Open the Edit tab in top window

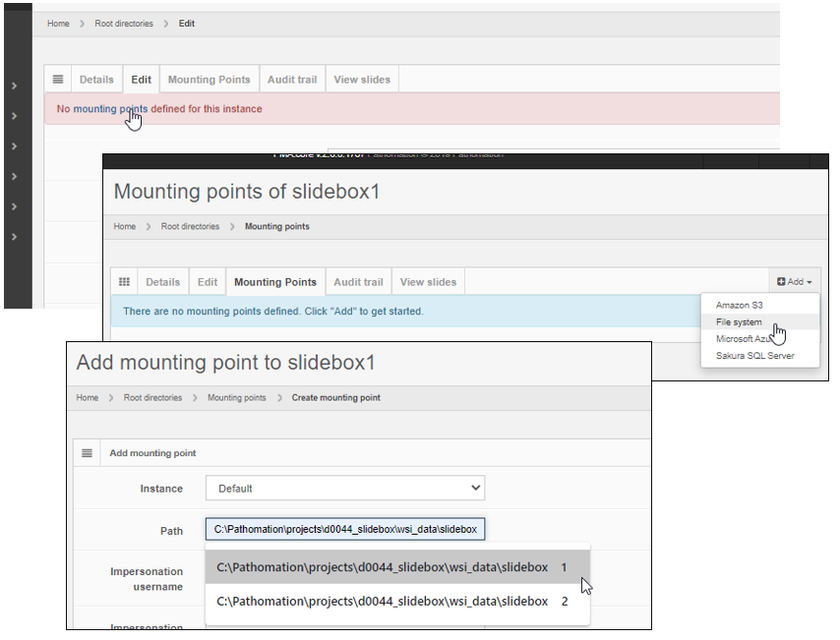(142, 80)
